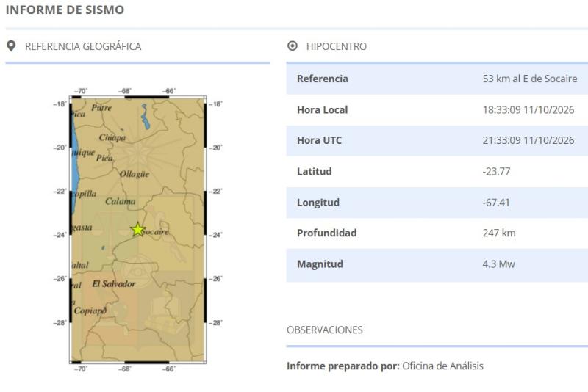Click the location pin icon beside Referencia Geográfica
Image resolution: width=588 pixels, height=392 pixels.
(x=11, y=46)
